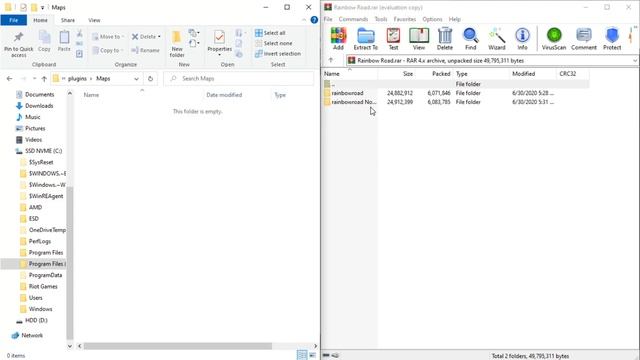640x360 pixels.
Task: Click the Copy icon in Explorer ribbon
Action: [x=44, y=41]
